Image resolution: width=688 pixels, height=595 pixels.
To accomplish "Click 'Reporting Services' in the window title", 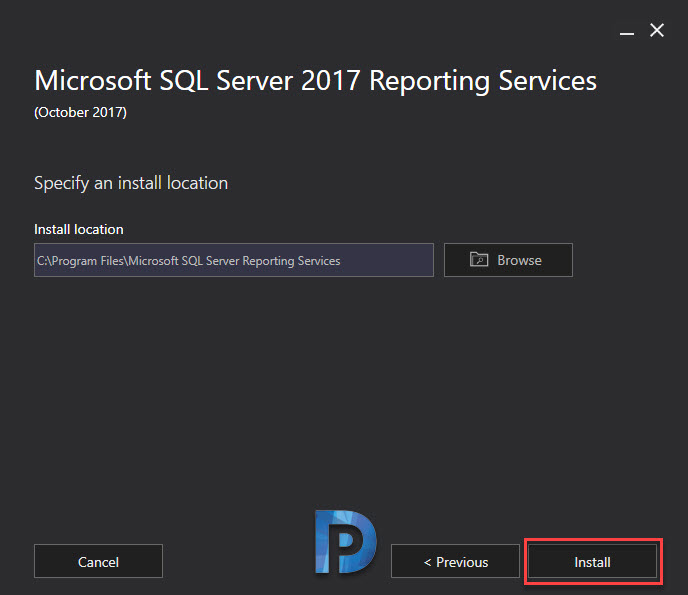I will 483,81.
